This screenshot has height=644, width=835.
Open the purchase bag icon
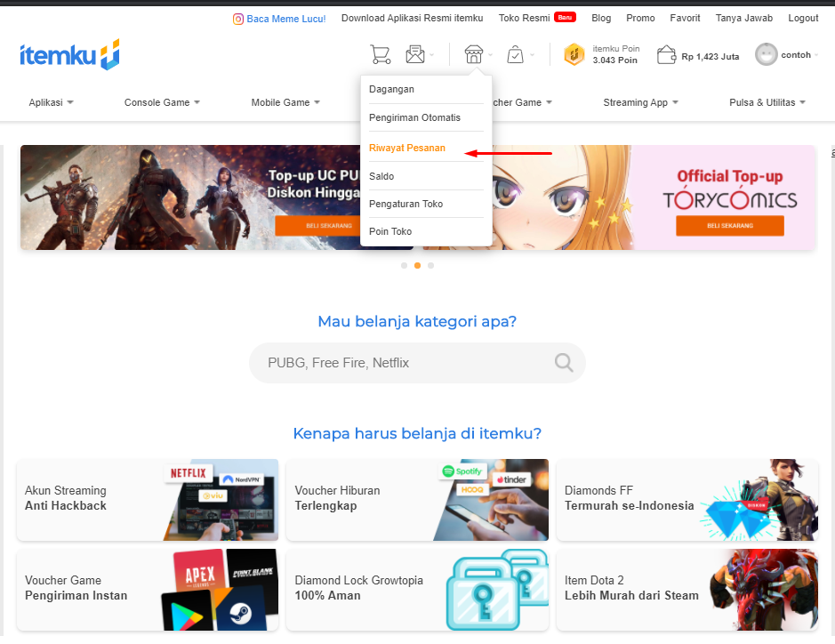point(516,55)
